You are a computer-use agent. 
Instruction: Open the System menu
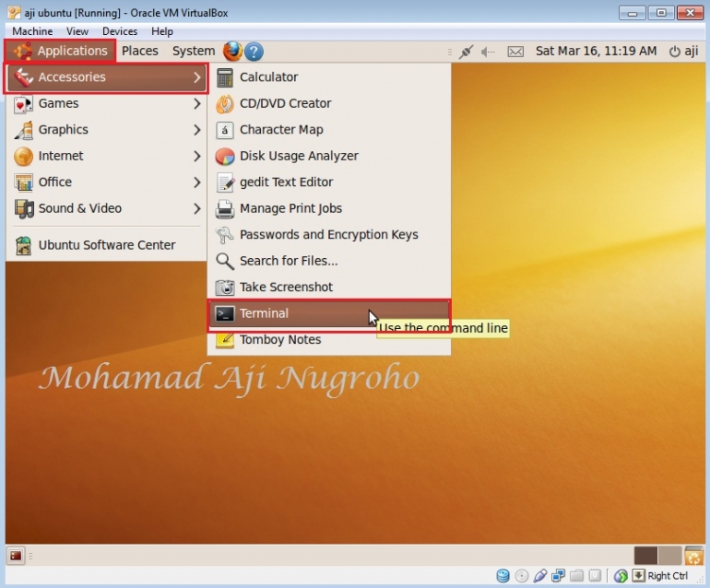pos(194,51)
